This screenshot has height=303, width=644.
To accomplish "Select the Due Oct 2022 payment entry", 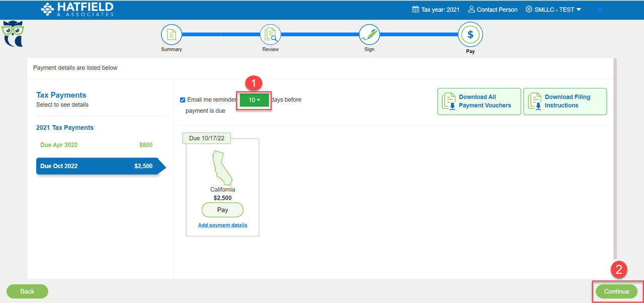I will pos(96,166).
